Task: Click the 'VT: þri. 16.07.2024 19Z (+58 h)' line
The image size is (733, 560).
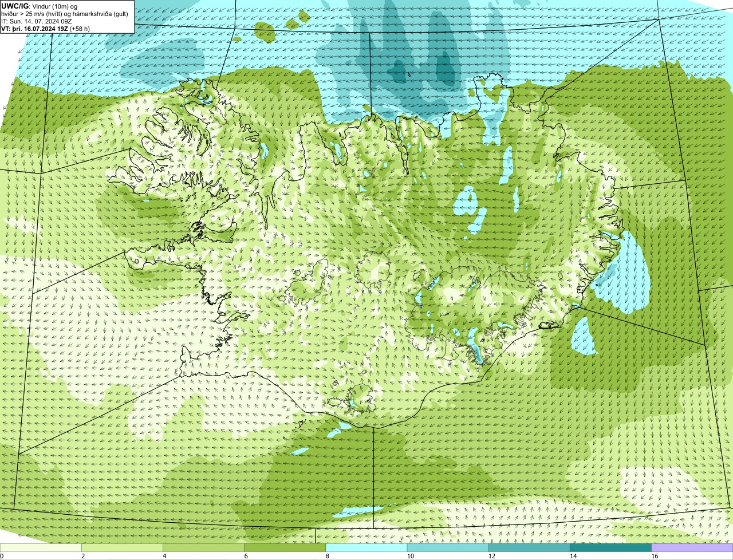Action: [46, 29]
